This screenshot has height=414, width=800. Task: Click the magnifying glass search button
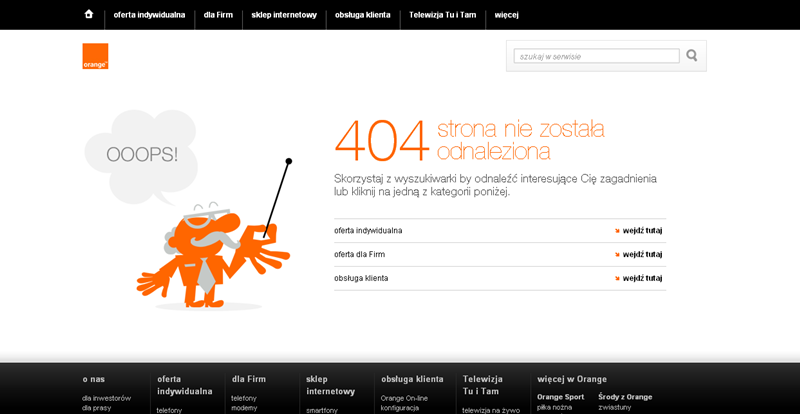(691, 56)
